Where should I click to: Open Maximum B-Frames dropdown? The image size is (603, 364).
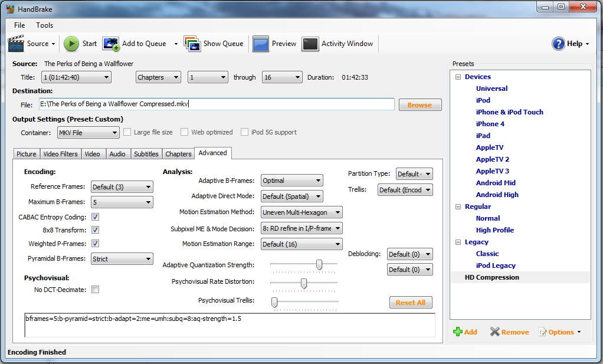pyautogui.click(x=122, y=202)
